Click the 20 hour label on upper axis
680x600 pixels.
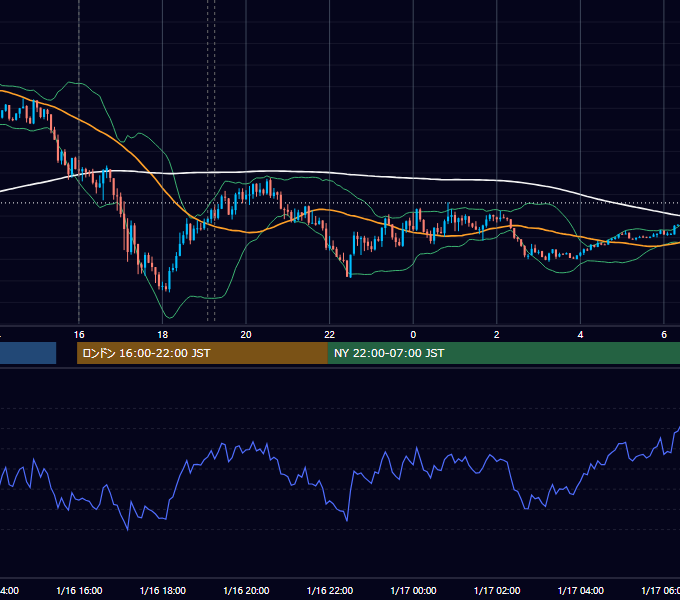pos(246,334)
